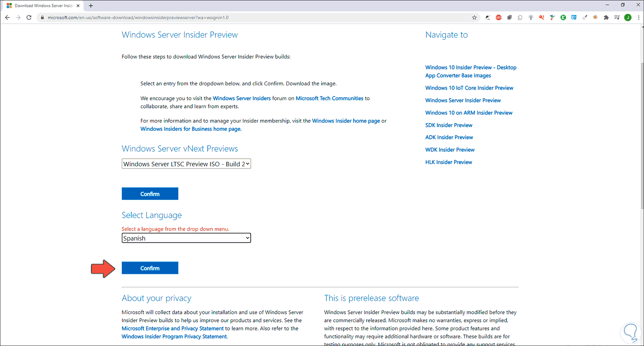Visit the Microsoft Tech Communities link
644x346 pixels.
330,98
